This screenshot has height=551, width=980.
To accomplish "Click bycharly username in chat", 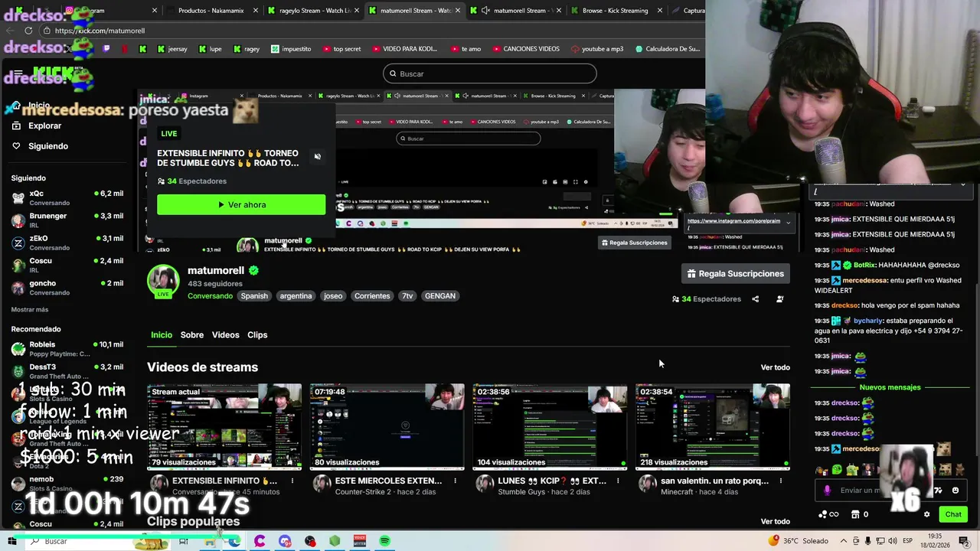I will [867, 321].
